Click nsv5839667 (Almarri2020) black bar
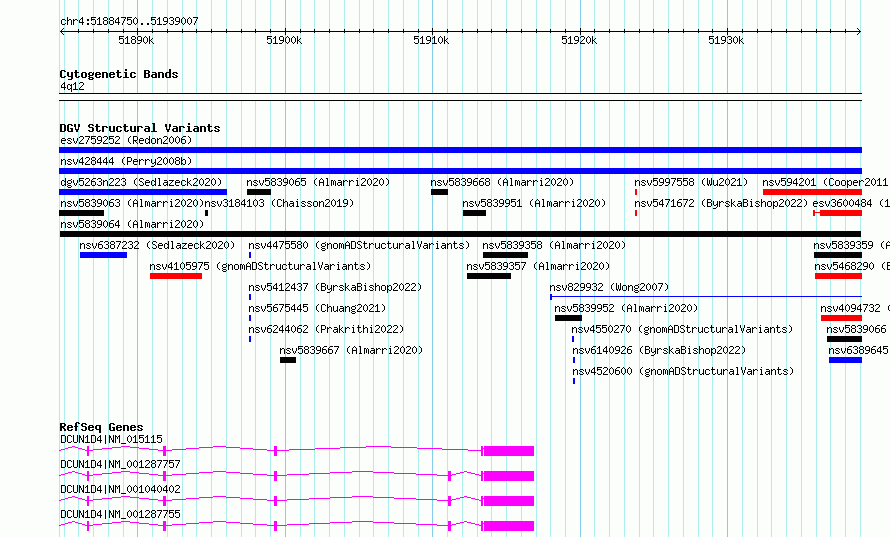 tap(288, 360)
